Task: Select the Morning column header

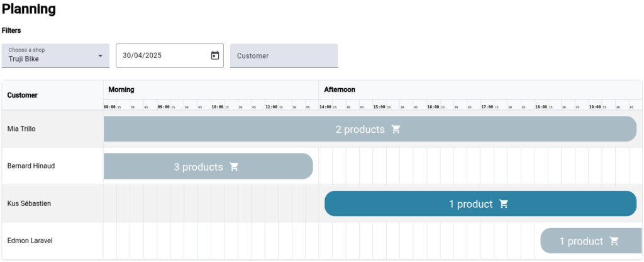Action: click(121, 89)
